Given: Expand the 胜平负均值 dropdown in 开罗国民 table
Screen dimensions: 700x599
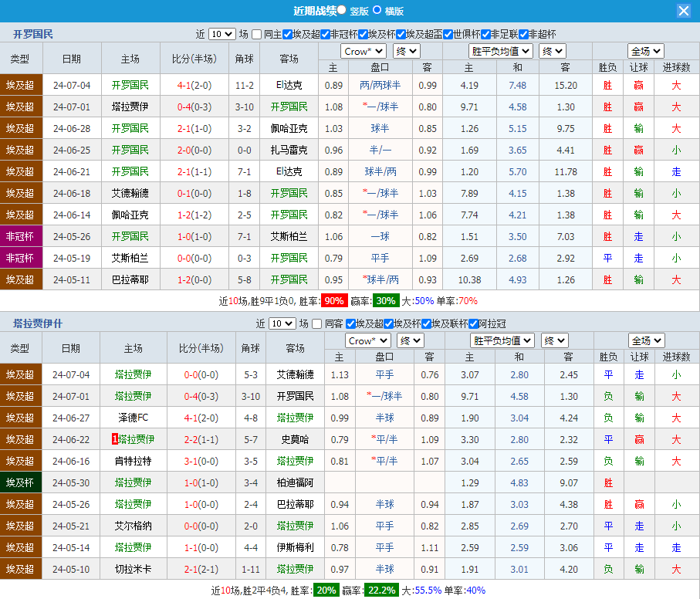Looking at the screenshot, I should coord(501,51).
